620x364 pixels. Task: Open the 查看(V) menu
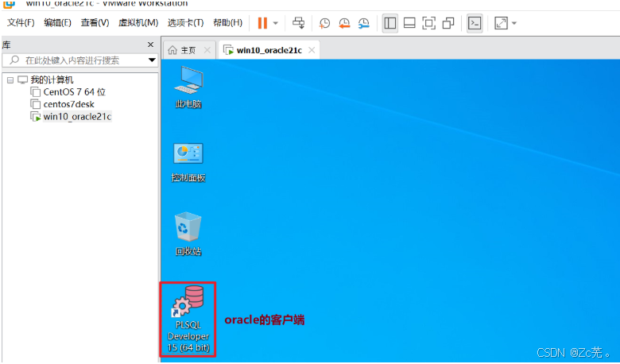[95, 22]
